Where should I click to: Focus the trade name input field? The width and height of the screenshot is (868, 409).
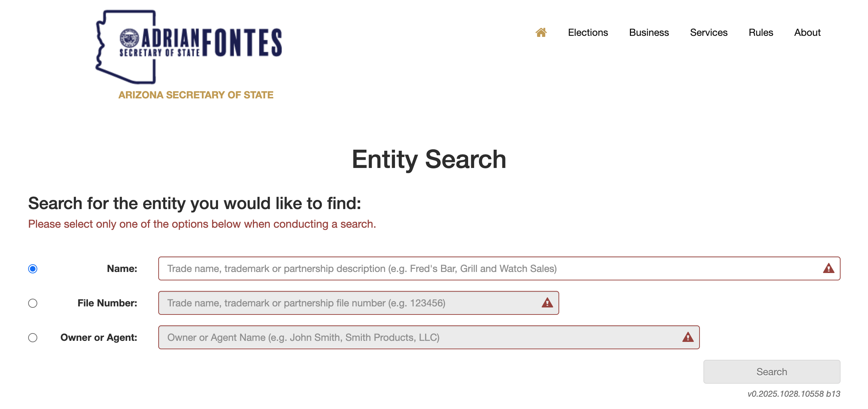point(499,268)
